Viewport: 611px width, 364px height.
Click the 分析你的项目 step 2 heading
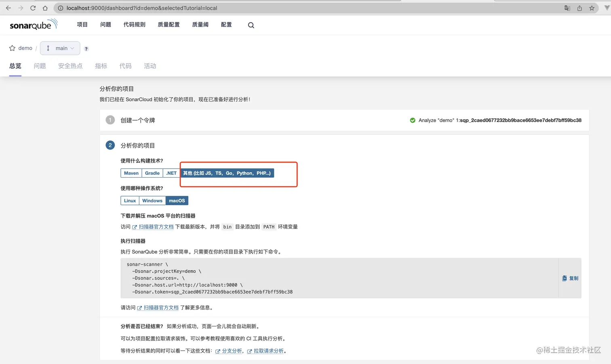click(138, 146)
